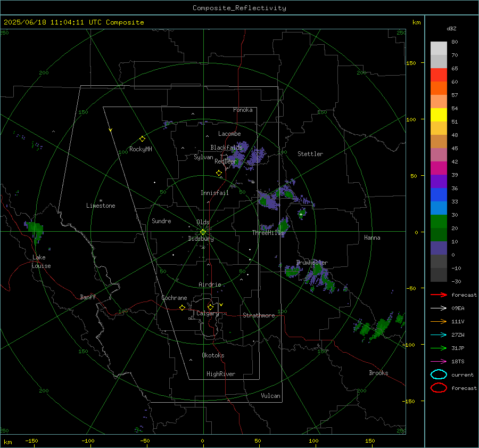Click the Stettler label
This screenshot has height=448, width=479.
pyautogui.click(x=310, y=154)
